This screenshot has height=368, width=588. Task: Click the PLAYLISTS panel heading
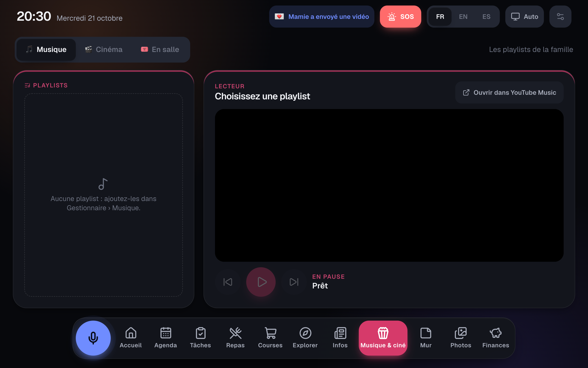point(46,85)
